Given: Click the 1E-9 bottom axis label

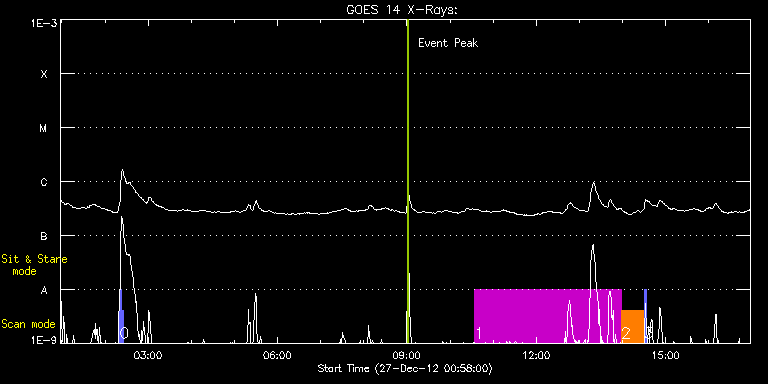Looking at the screenshot, I should (x=44, y=339).
